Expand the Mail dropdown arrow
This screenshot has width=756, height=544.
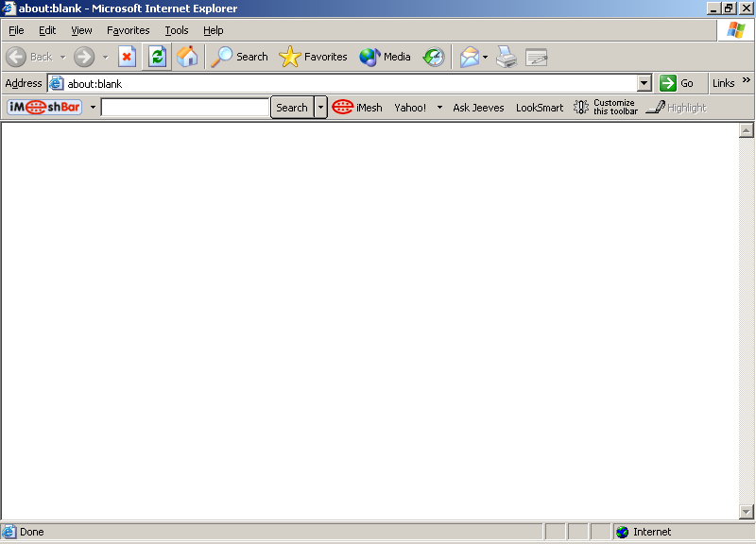point(485,57)
